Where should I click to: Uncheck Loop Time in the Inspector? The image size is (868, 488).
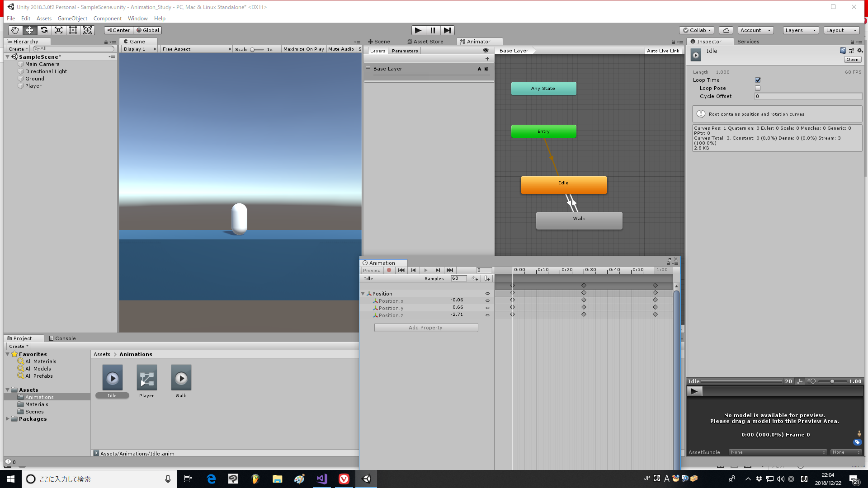[758, 80]
